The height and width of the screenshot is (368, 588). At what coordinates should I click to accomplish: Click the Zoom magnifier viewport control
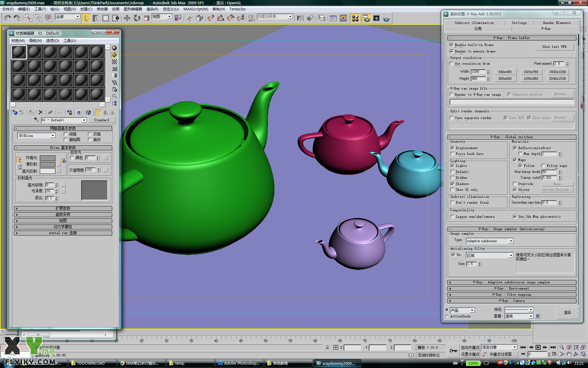[562, 347]
